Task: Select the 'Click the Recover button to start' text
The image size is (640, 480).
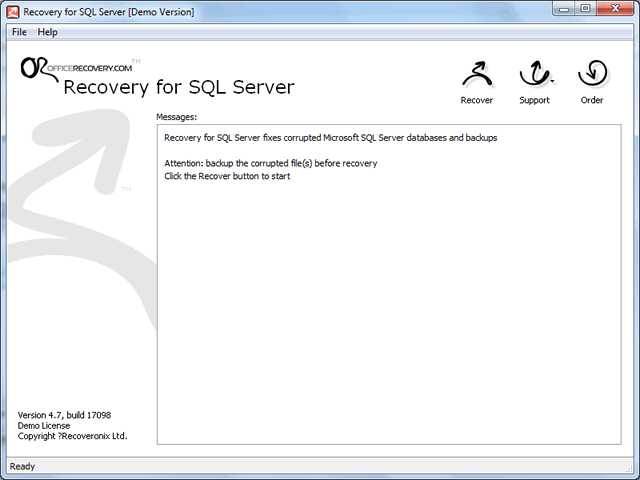Action: coord(227,176)
